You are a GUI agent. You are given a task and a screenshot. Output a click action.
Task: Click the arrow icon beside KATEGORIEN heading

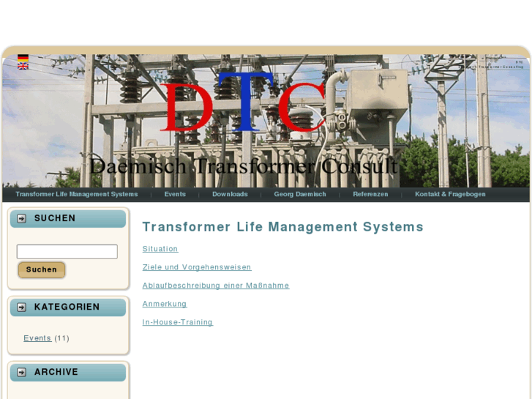[21, 307]
